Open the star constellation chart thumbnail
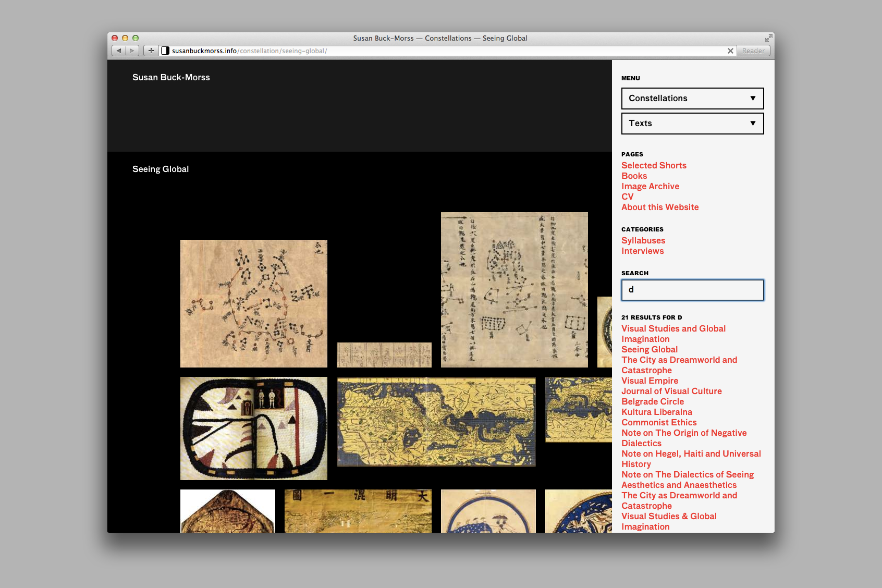Screen dimensions: 882x588 tap(253, 303)
